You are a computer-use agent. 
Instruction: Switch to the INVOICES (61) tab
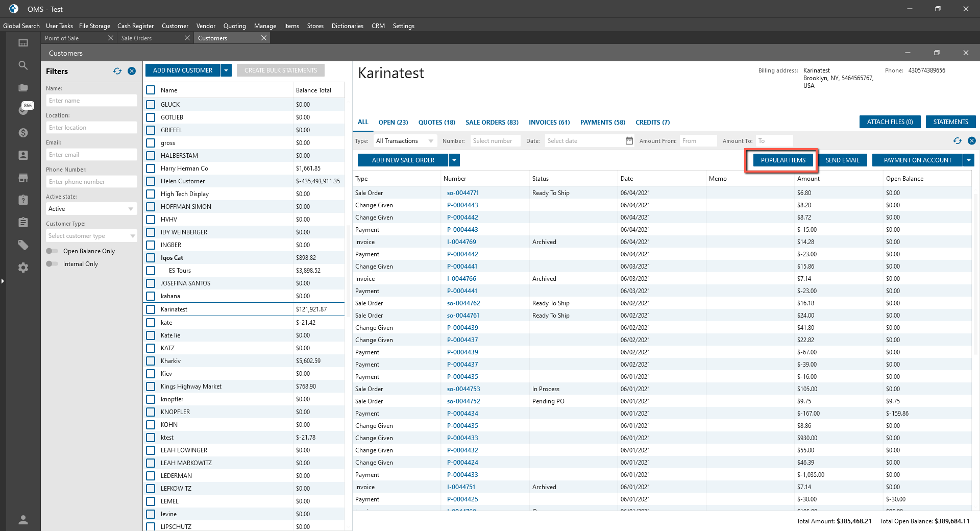click(549, 123)
